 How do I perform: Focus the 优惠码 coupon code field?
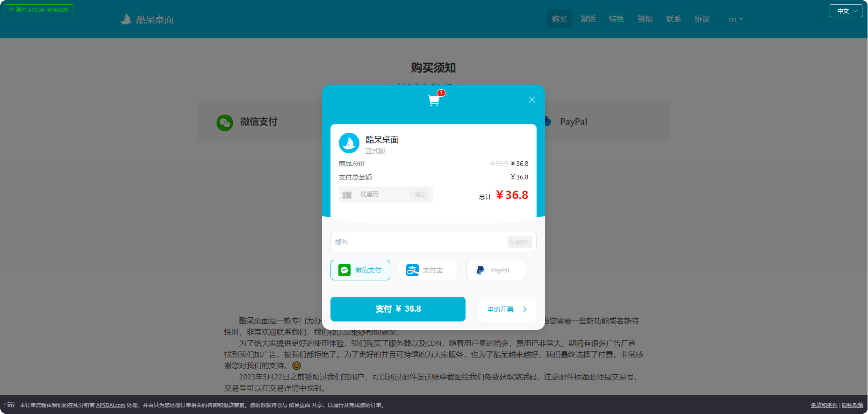coord(383,194)
